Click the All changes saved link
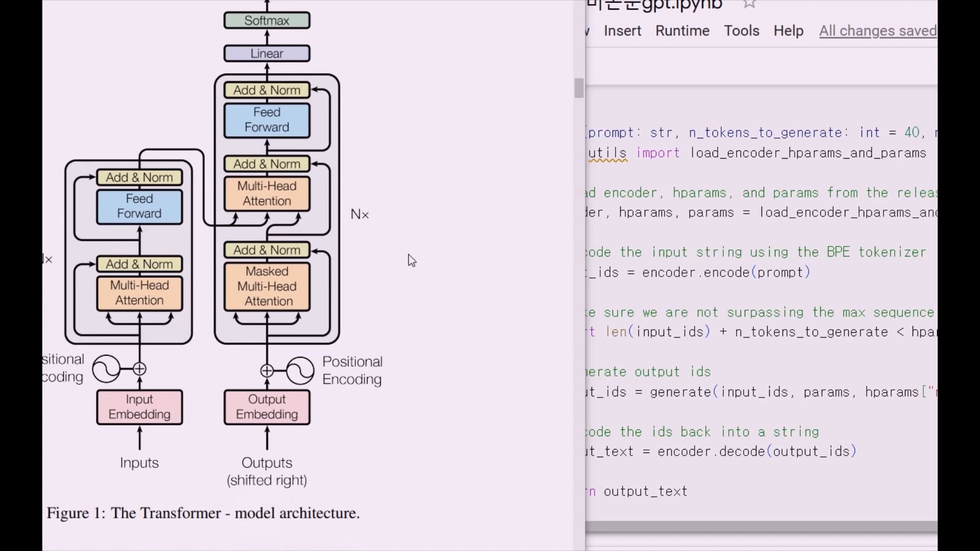Image resolution: width=980 pixels, height=551 pixels. (877, 31)
